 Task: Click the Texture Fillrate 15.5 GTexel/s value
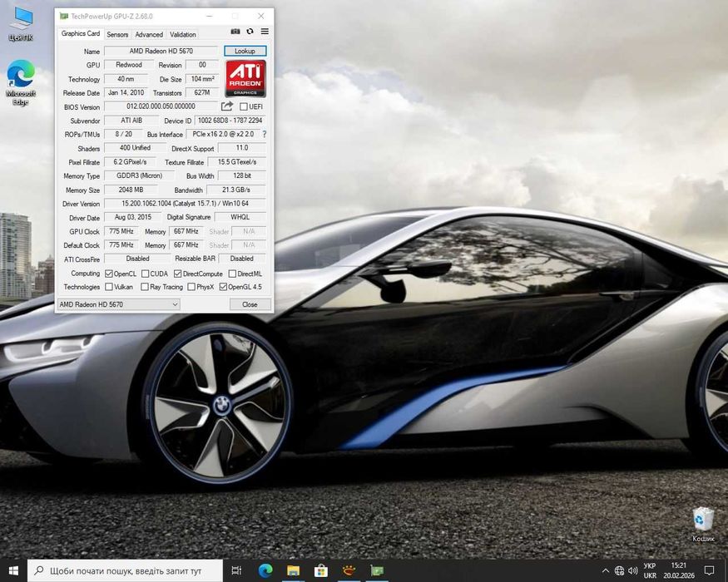[237, 162]
